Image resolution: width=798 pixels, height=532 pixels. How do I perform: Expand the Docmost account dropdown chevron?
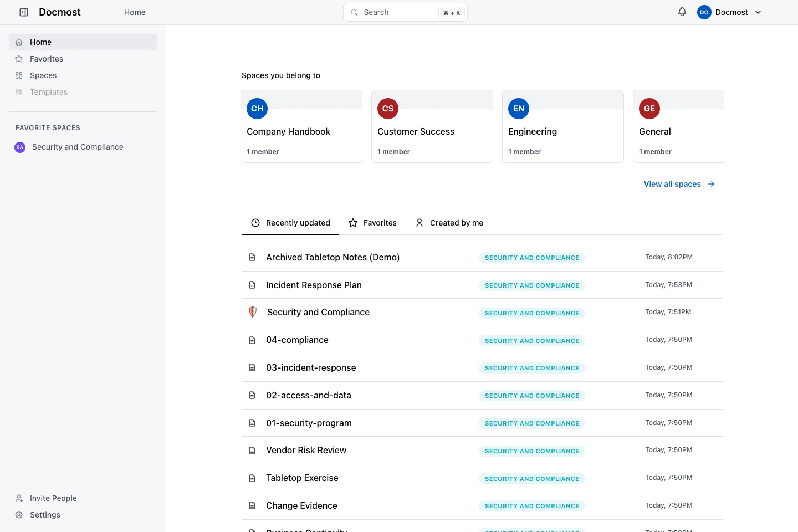758,12
